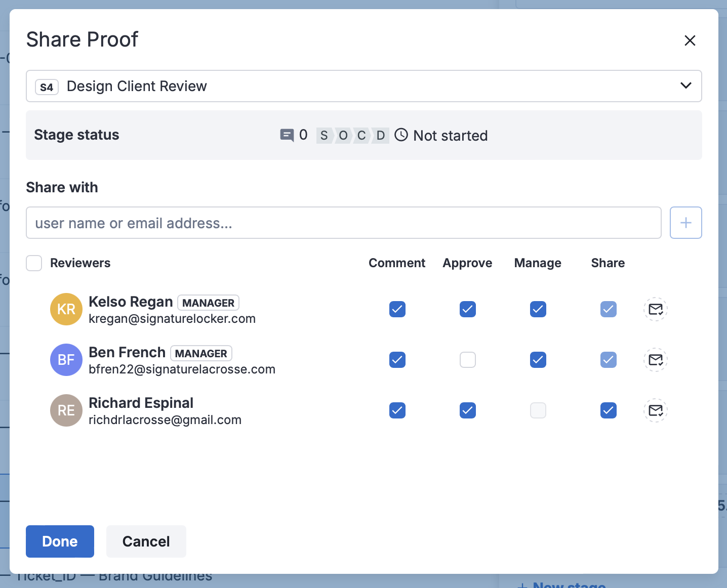Viewport: 727px width, 588px height.
Task: Click the clock icon beside Not started
Action: click(401, 135)
